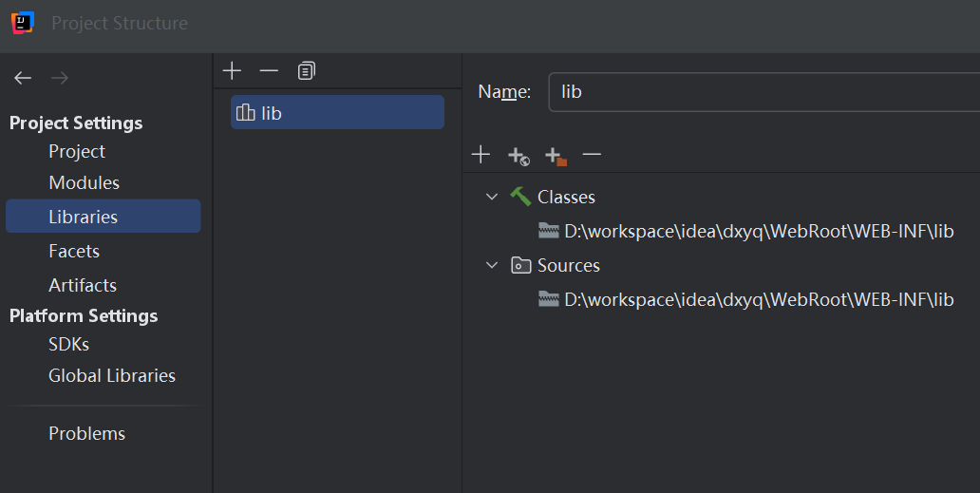Select the lib library in list
Viewport: 980px width, 493px height.
(x=337, y=113)
